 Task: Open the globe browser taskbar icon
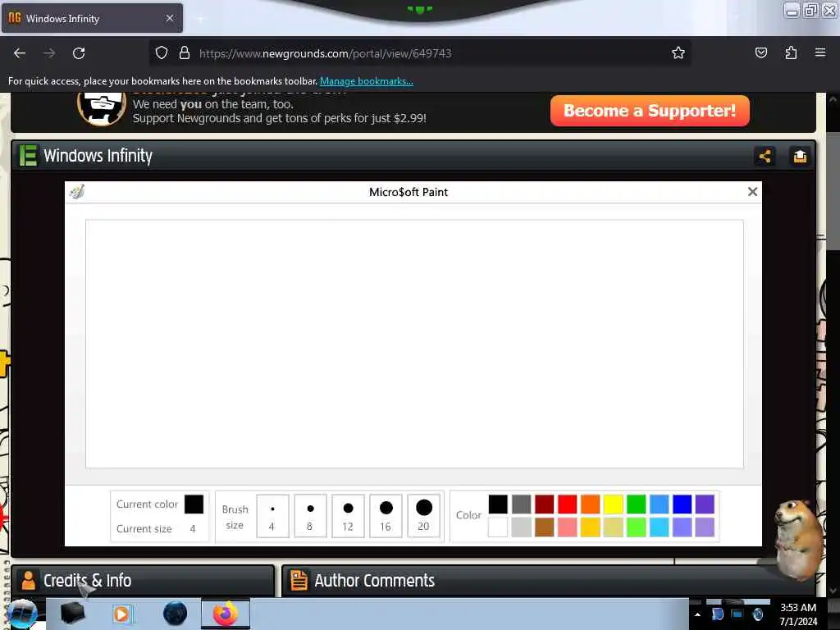tap(175, 614)
